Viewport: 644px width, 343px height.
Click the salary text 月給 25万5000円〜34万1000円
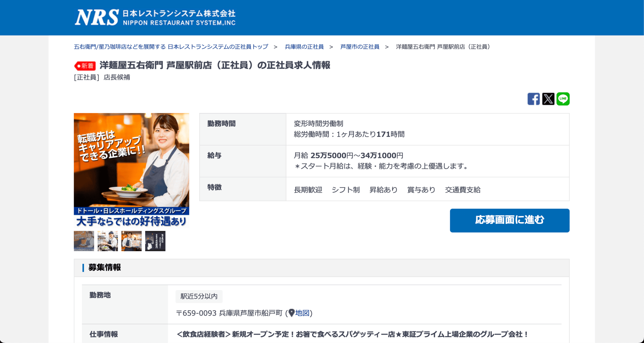(x=348, y=155)
